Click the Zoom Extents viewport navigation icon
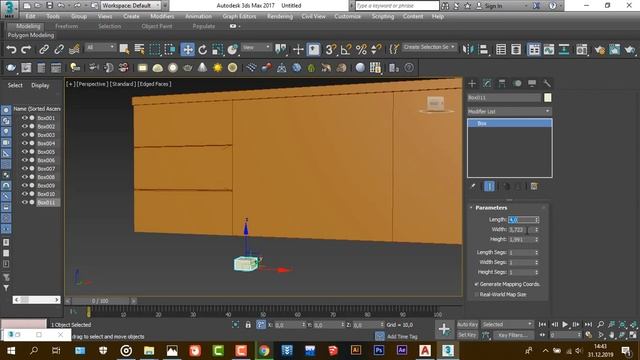640x360 pixels. tap(622, 324)
